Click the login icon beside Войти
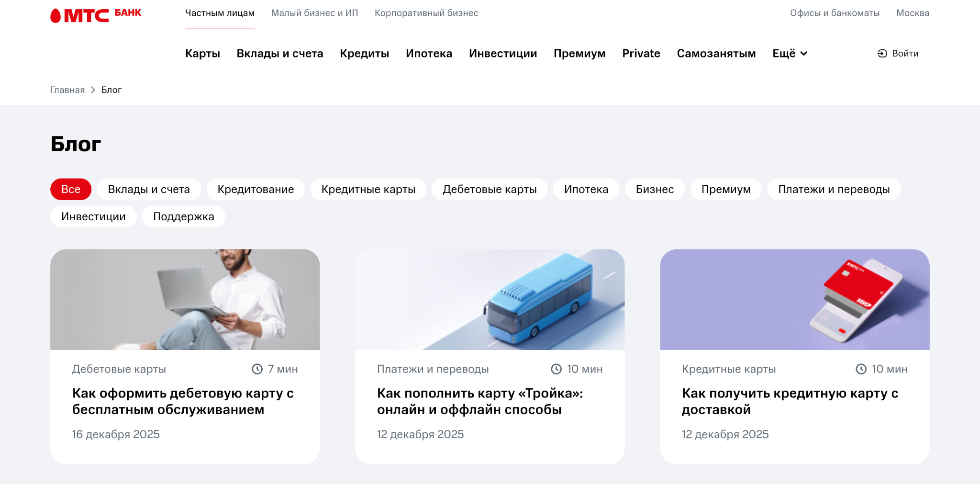This screenshot has width=980, height=484. tap(882, 54)
